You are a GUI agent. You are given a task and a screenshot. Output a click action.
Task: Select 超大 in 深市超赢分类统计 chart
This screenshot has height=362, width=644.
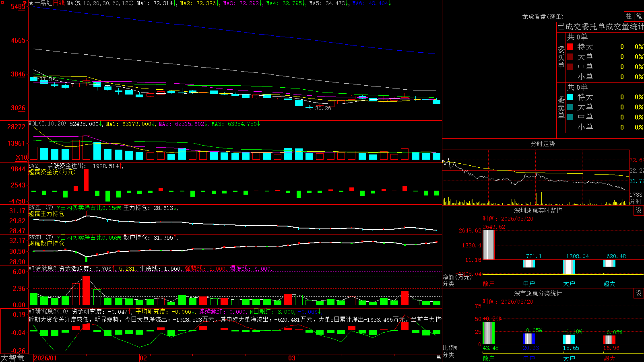609,358
